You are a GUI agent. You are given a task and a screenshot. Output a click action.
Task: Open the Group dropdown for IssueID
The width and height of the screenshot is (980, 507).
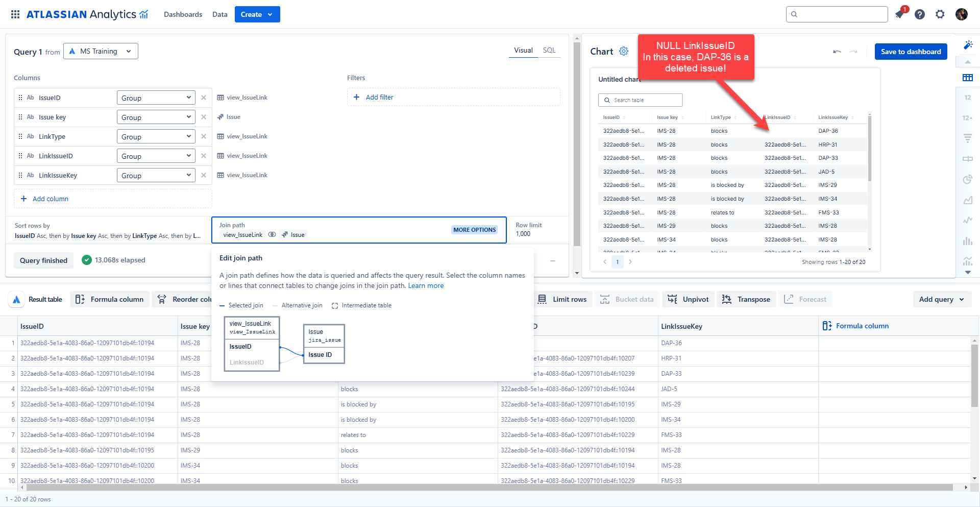click(x=156, y=98)
